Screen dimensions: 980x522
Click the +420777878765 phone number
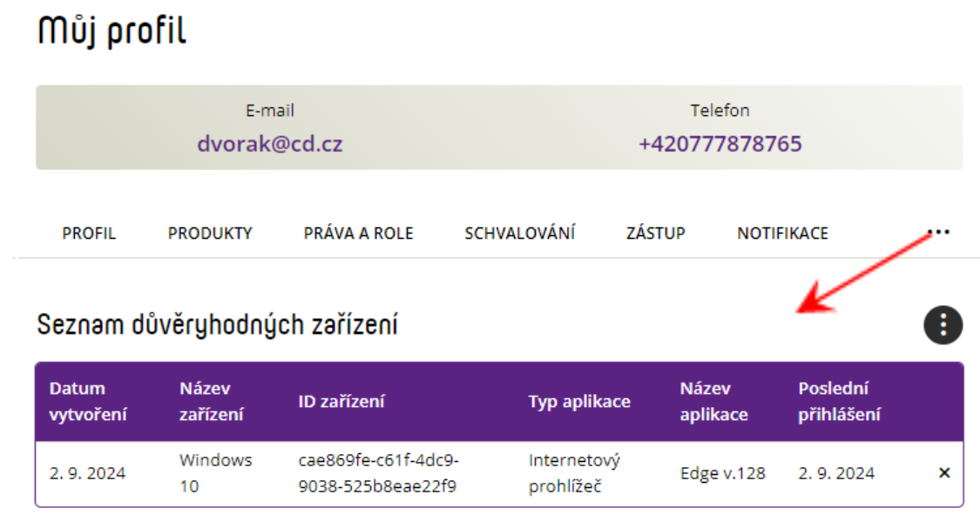[x=720, y=144]
